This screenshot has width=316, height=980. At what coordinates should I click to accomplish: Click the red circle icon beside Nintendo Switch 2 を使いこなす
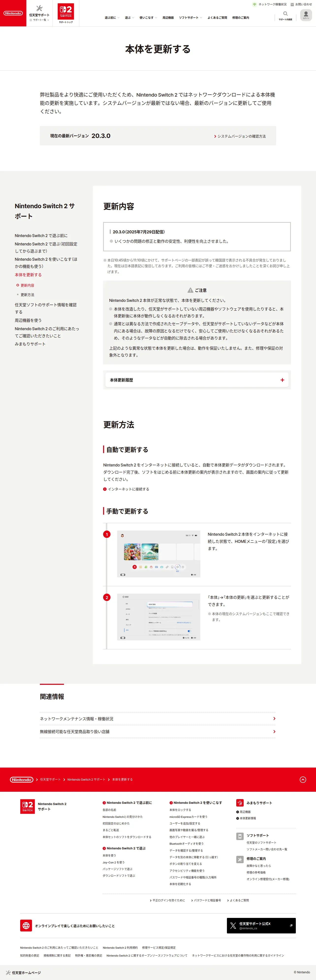click(x=171, y=803)
